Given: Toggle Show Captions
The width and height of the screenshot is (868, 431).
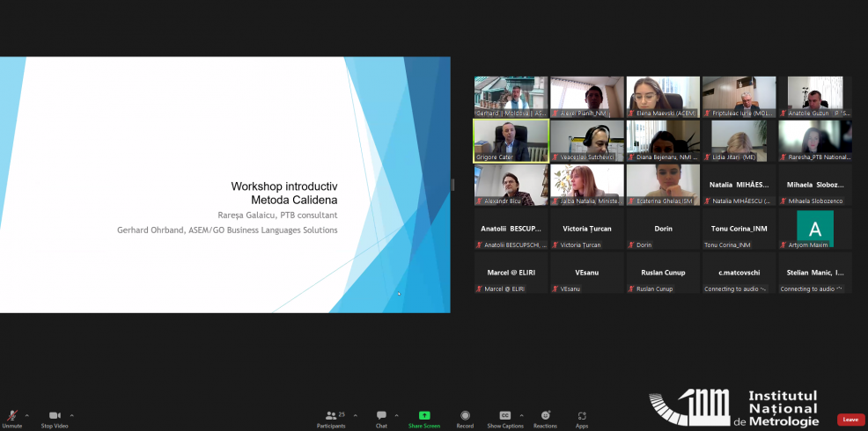Looking at the screenshot, I should 505,415.
